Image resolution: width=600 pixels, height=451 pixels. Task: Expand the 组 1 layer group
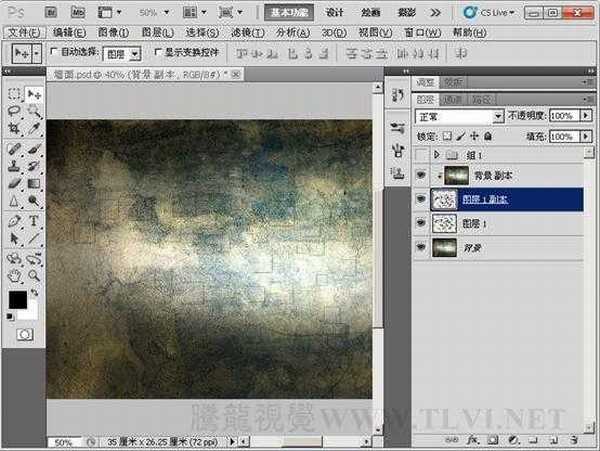[435, 154]
